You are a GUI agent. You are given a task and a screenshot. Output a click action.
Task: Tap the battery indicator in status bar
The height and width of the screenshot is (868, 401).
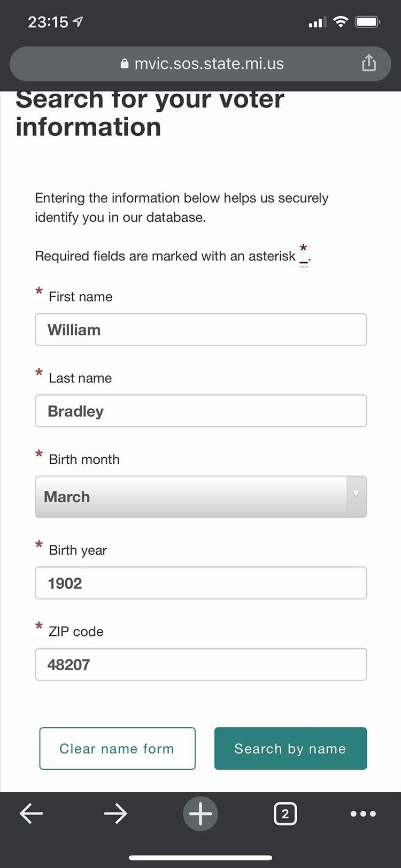pos(367,22)
